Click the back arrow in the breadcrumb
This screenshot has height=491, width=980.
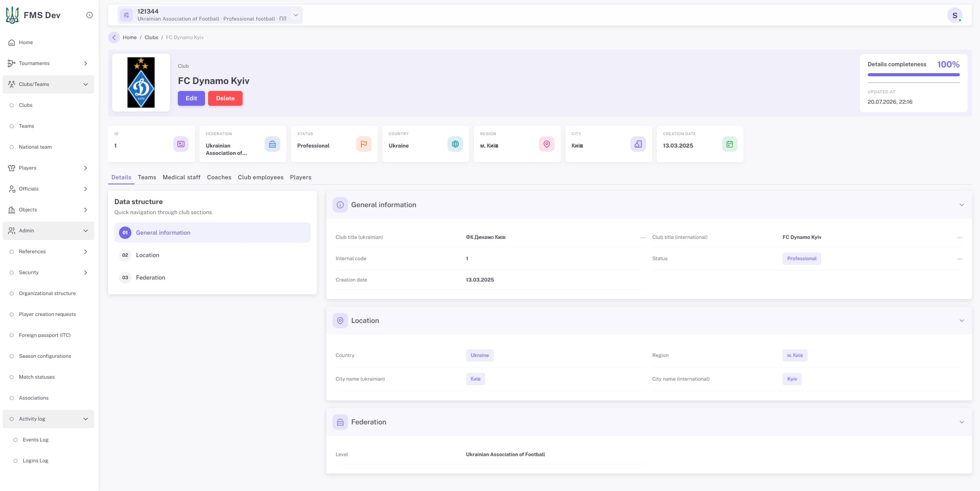(x=114, y=37)
